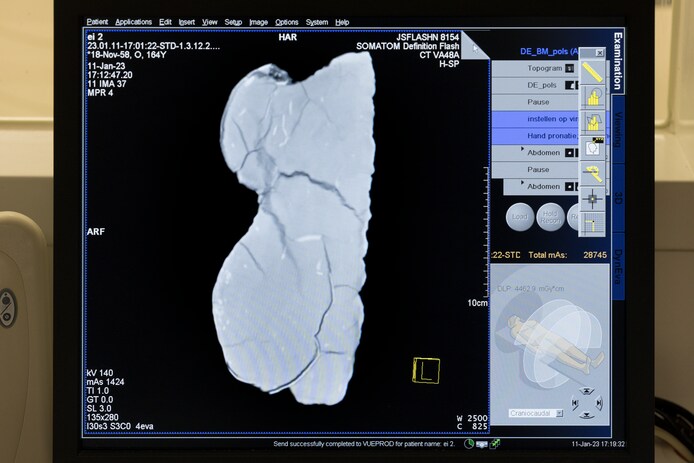Click the 'Total mAs: 28745' readout

click(567, 255)
